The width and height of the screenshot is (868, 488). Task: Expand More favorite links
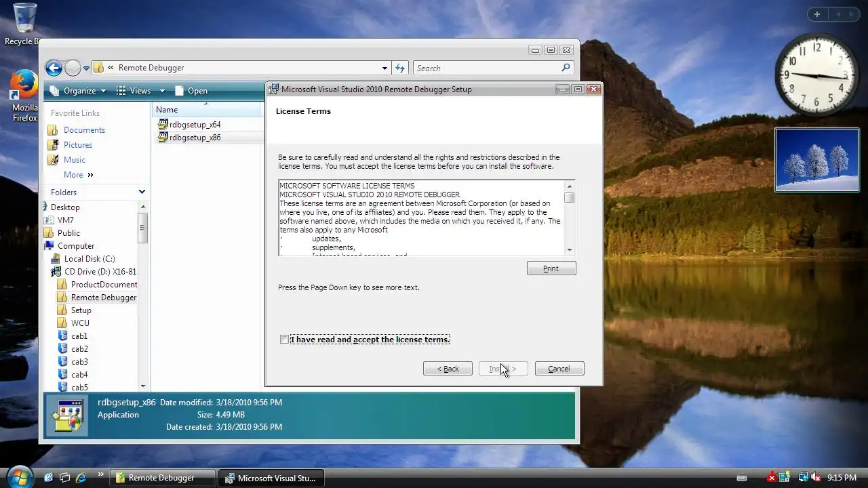point(79,175)
